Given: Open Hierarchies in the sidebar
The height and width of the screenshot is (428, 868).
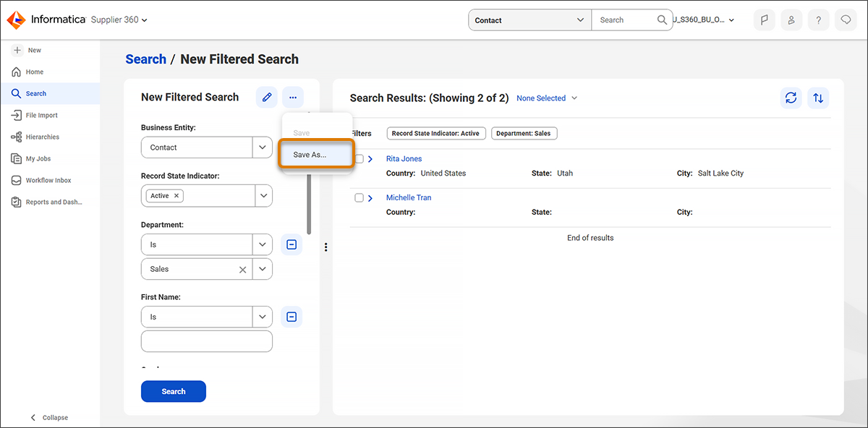Looking at the screenshot, I should (x=50, y=137).
